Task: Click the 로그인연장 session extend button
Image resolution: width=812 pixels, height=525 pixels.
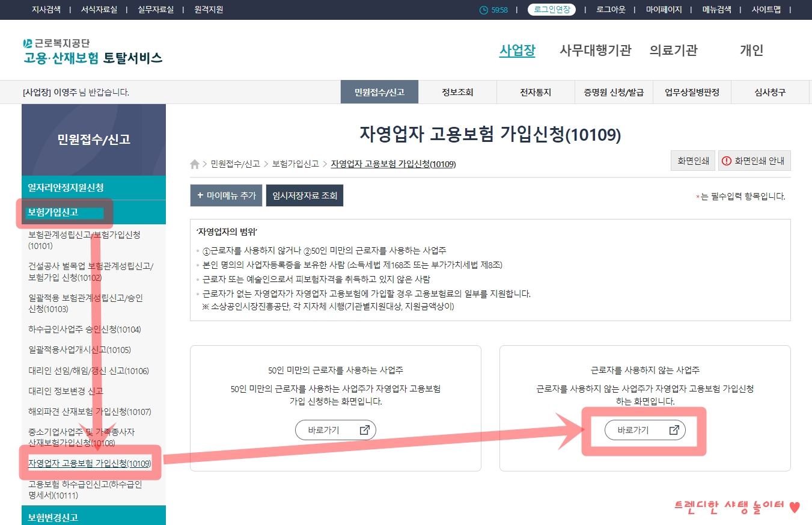Action: point(551,10)
